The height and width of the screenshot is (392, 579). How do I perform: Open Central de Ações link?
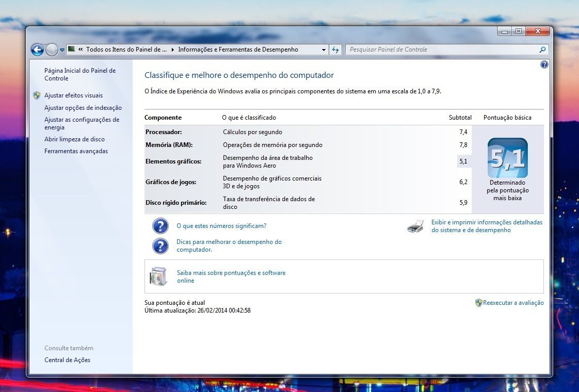tap(67, 360)
